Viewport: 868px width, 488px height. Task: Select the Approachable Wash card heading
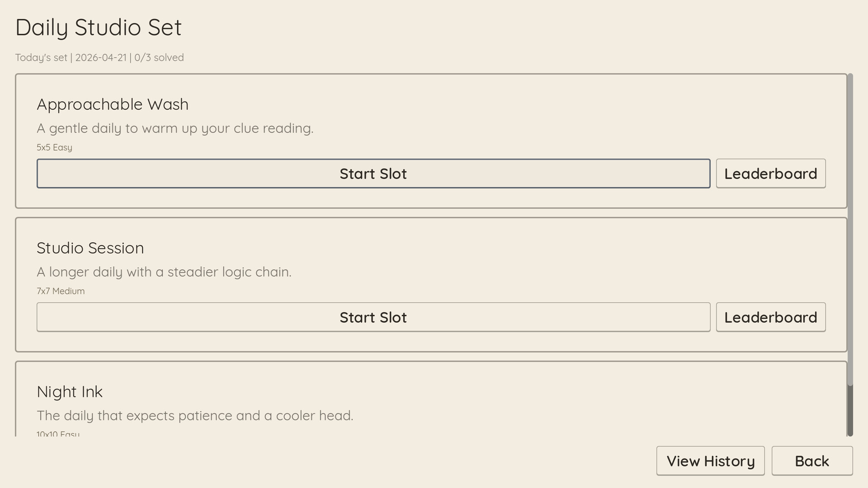[x=113, y=104]
